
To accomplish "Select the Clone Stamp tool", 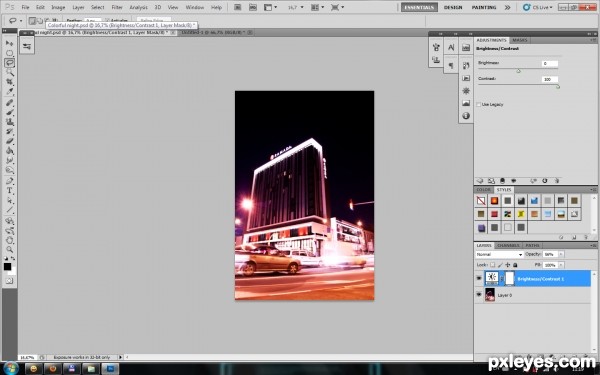I will click(9, 122).
